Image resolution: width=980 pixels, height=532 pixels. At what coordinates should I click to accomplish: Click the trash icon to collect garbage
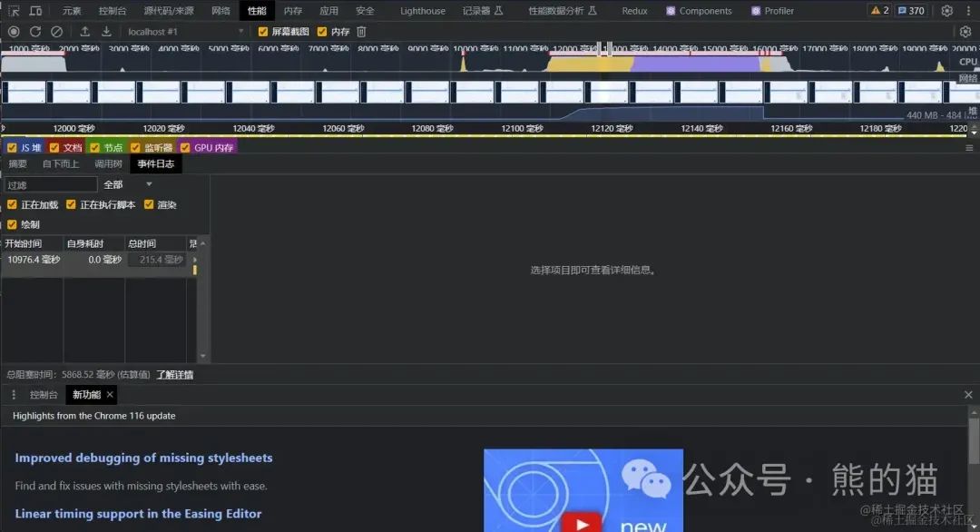[x=361, y=31]
